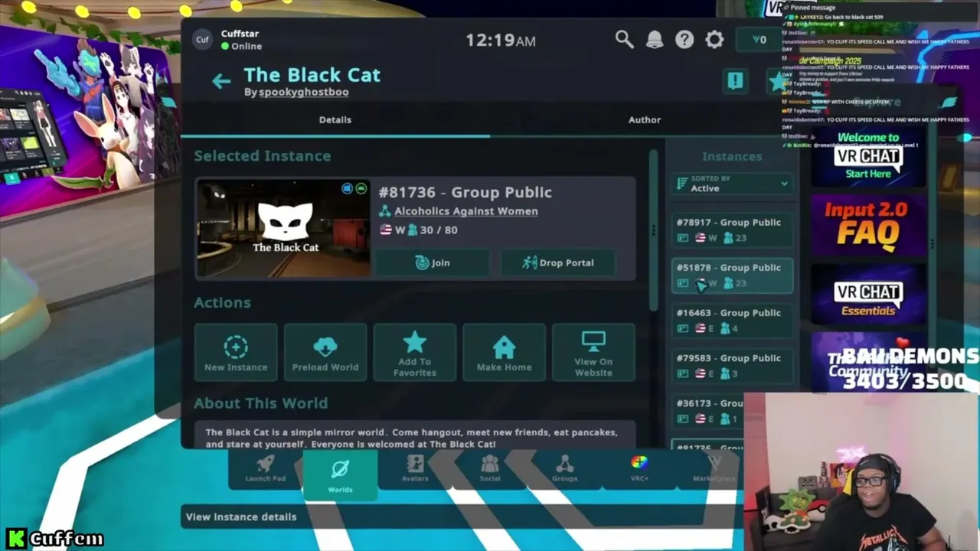Screen dimensions: 980x551
Task: Open the spookyghostboo author link
Action: tap(304, 92)
